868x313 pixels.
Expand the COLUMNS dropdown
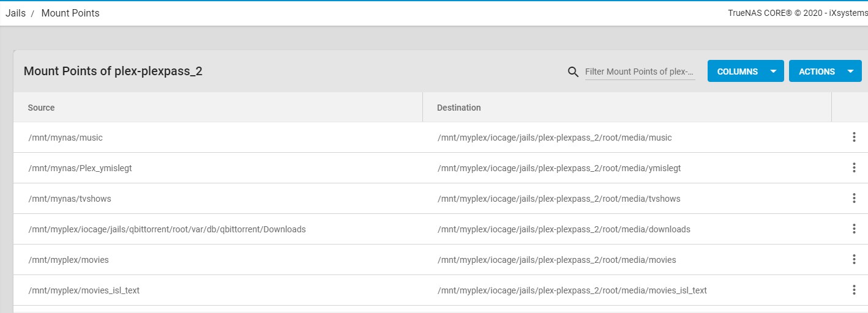point(745,72)
